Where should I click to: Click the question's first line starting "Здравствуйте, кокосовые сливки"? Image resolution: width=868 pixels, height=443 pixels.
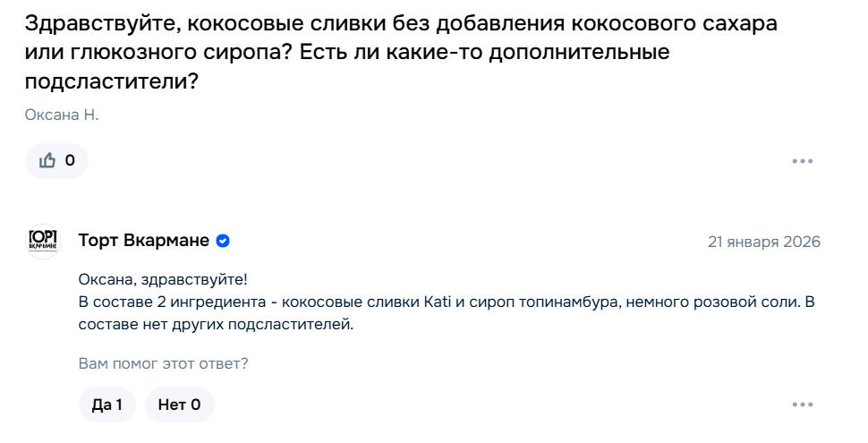tap(401, 24)
